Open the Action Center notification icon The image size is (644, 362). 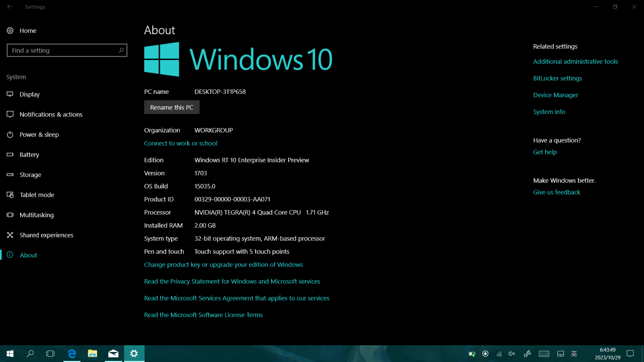pos(630,354)
